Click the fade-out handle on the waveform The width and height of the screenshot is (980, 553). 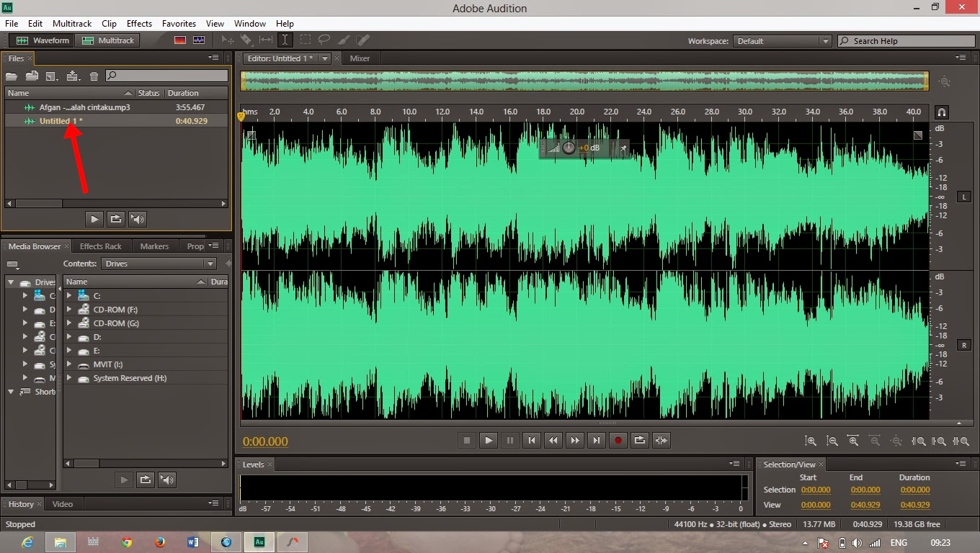pos(918,135)
